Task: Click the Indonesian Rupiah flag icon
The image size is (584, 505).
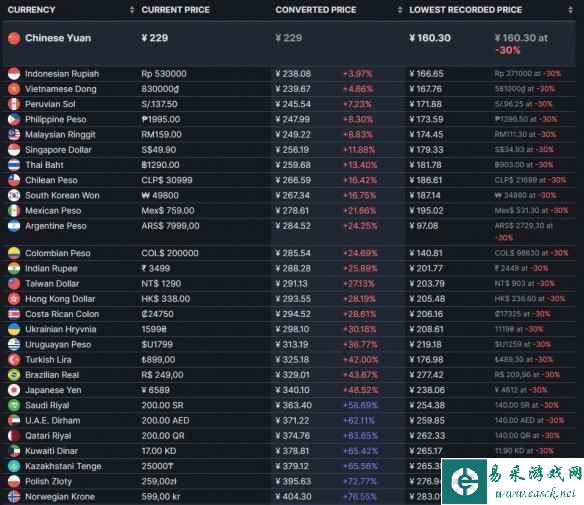Action: [x=14, y=74]
